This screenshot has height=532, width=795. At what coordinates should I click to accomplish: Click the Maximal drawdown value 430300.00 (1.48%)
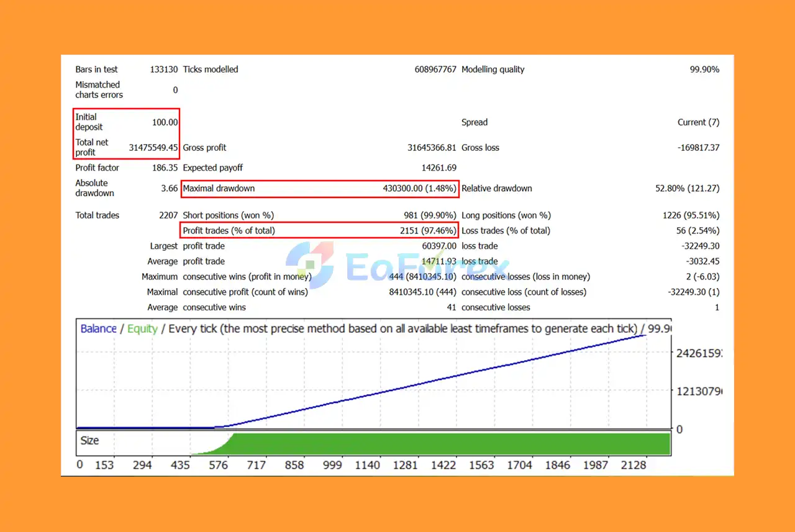pos(420,188)
